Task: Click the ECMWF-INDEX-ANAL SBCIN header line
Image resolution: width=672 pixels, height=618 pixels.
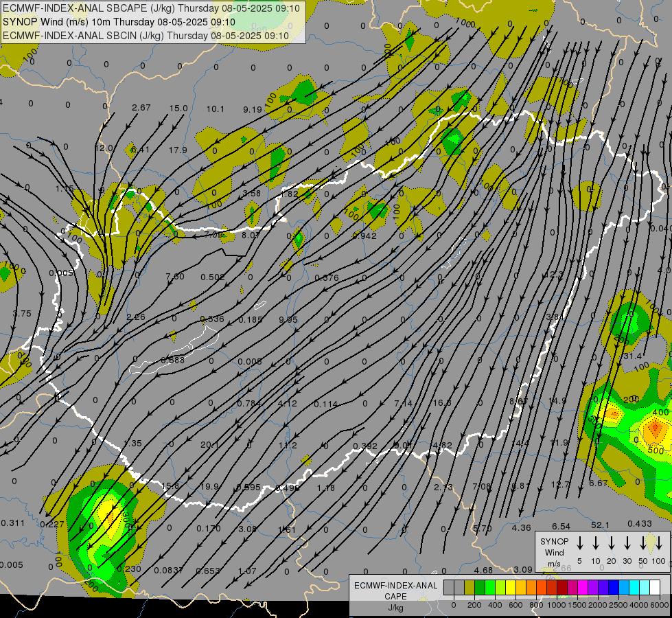Action: [x=146, y=36]
